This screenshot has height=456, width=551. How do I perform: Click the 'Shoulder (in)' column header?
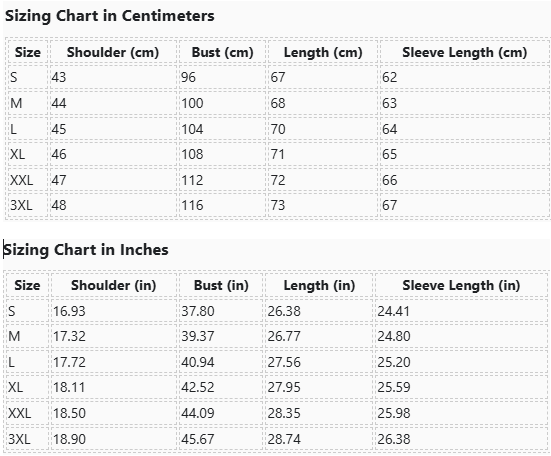click(114, 285)
